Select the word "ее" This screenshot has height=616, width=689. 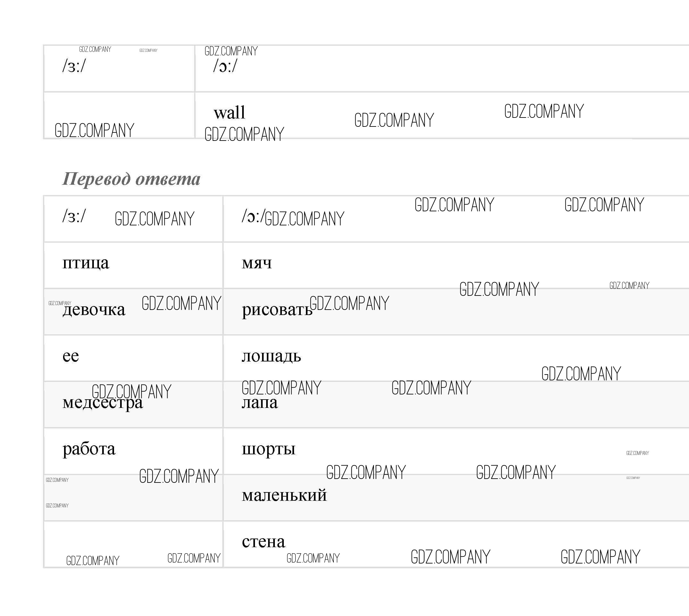click(71, 356)
